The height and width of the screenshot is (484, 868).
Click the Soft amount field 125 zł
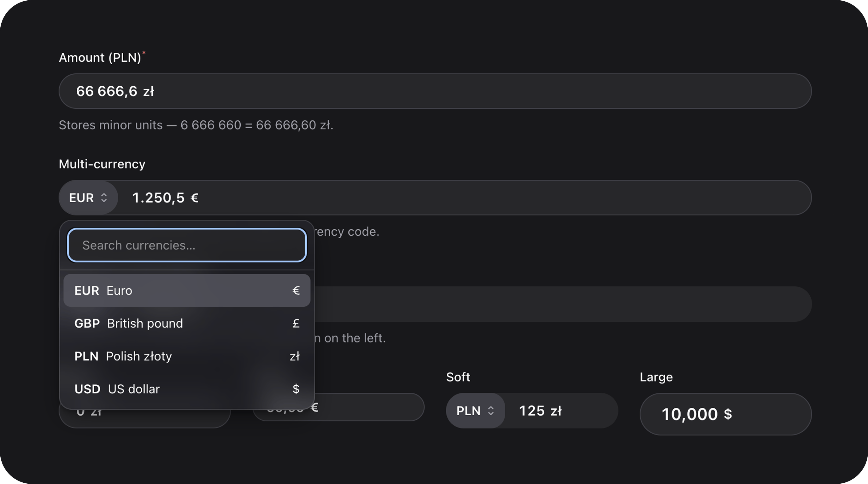tap(561, 411)
